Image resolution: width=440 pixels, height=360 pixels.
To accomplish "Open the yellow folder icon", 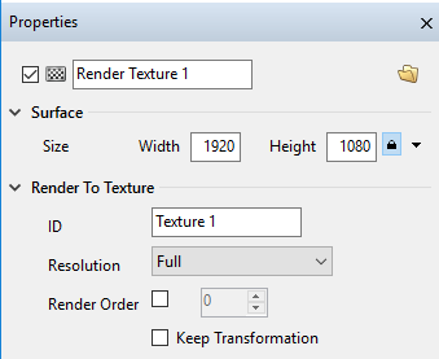I will 408,74.
